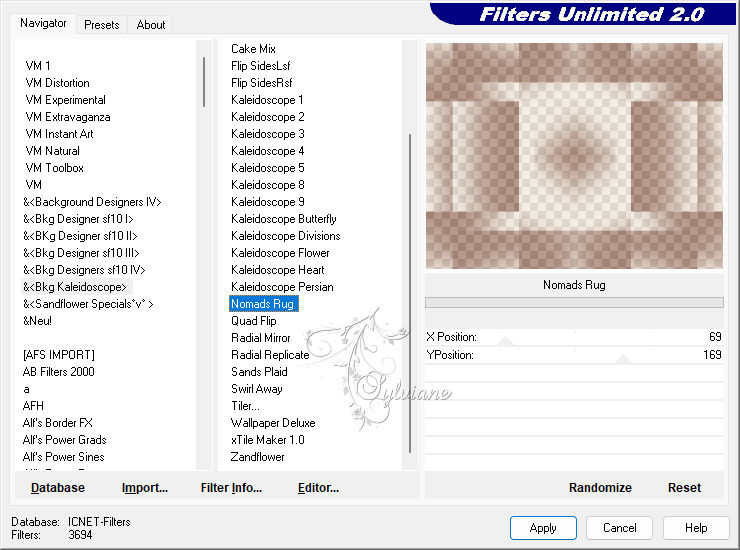Show Filter Info...
740x550 pixels.
click(231, 488)
